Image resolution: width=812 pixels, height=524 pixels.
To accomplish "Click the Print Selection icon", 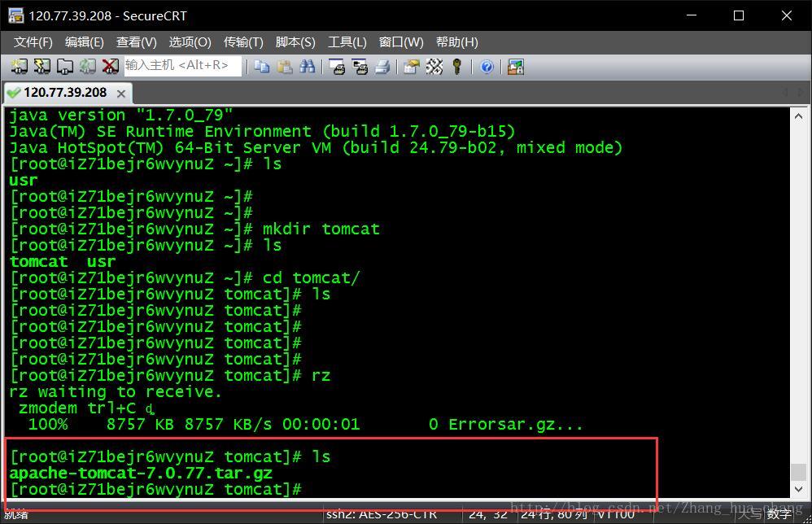I will (360, 66).
